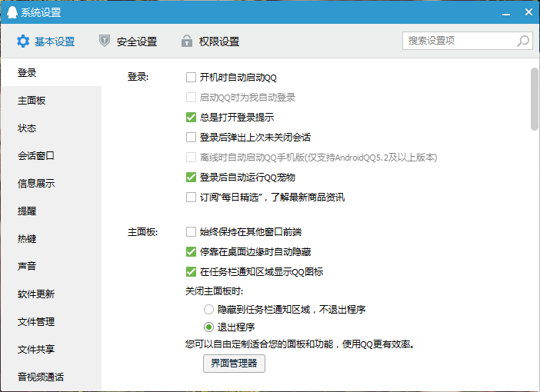Viewport: 540px width, 392px height.
Task: Click the vertical scrollbar on the right
Action: point(534,100)
